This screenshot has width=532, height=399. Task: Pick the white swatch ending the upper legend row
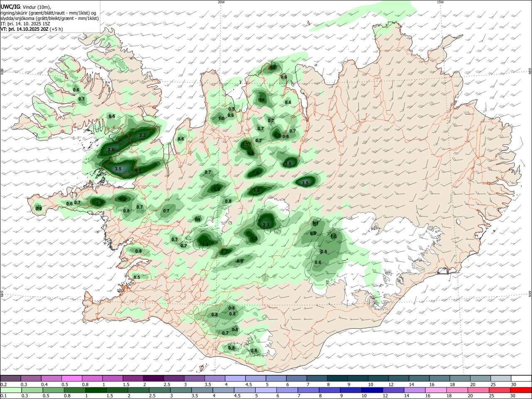click(521, 378)
